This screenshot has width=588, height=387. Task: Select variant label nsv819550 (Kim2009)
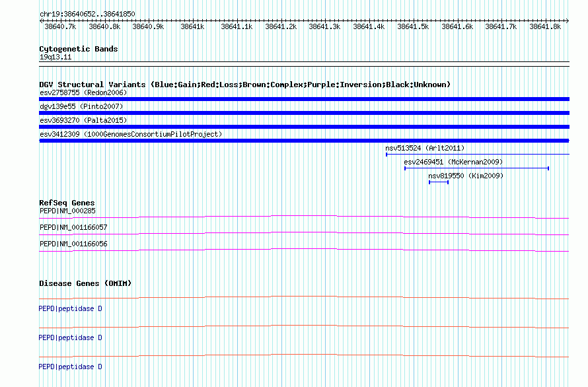point(466,176)
